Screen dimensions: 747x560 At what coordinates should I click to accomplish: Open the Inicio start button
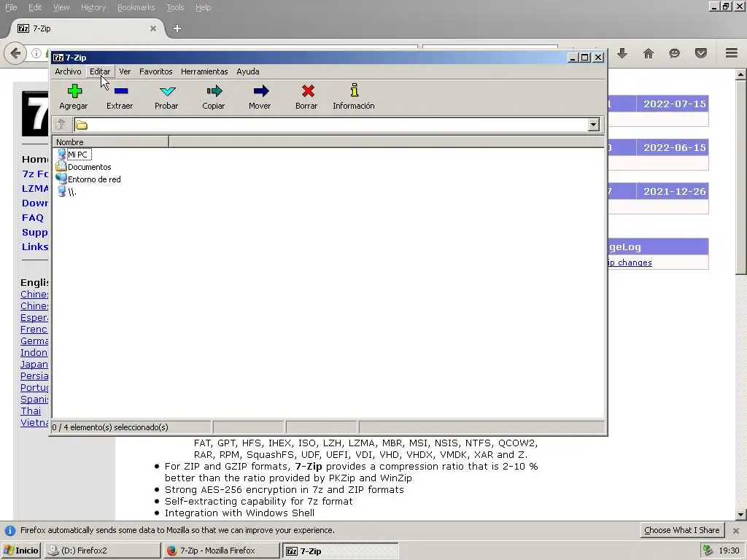pos(21,551)
